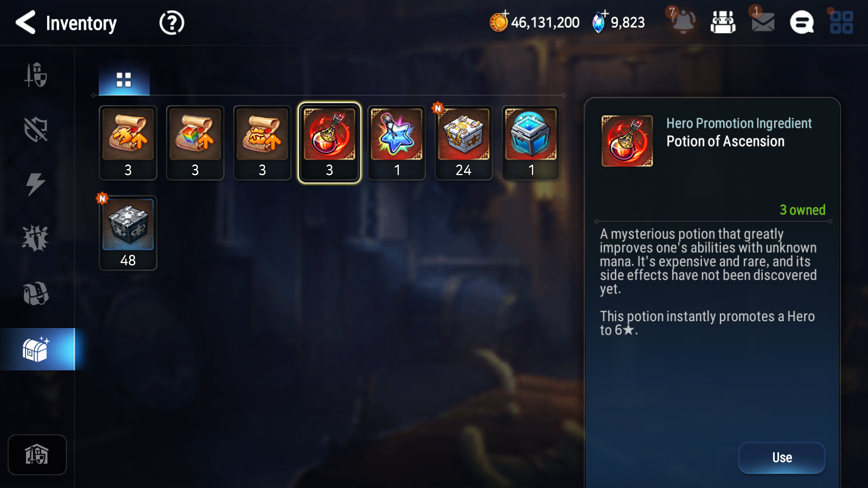
Task: Select the burst emblem sidebar category
Action: coord(36,238)
